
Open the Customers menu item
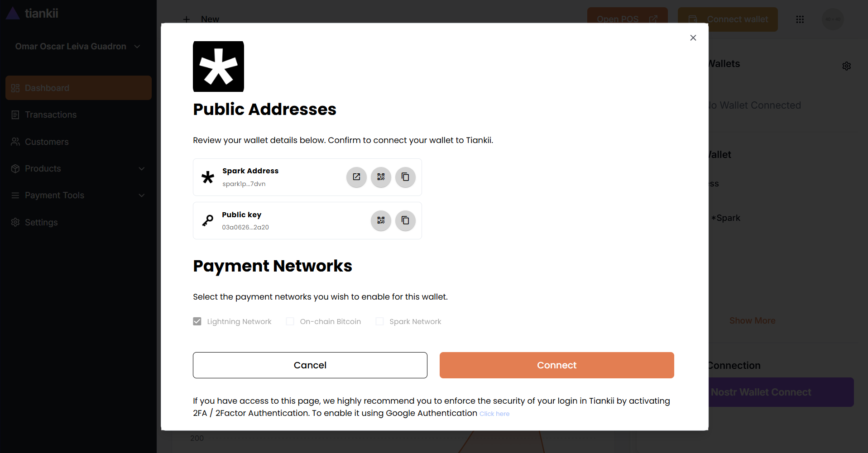click(x=47, y=142)
